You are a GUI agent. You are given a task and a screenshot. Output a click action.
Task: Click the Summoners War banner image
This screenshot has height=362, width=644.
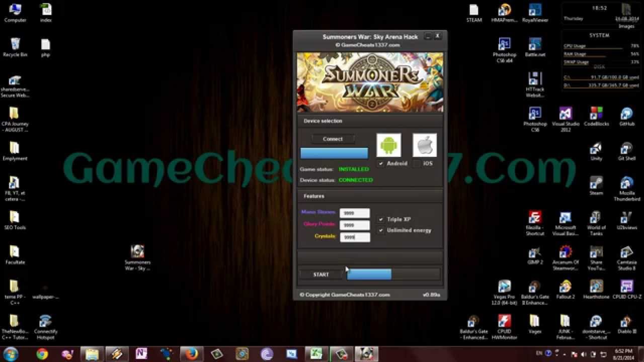pyautogui.click(x=370, y=82)
